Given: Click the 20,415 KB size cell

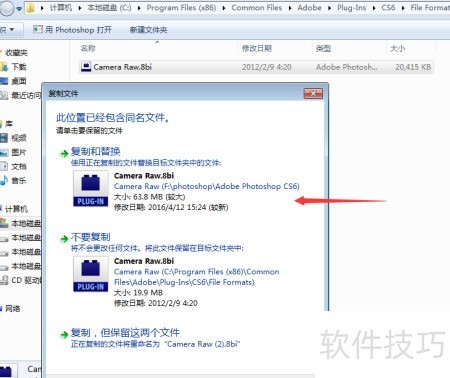Looking at the screenshot, I should tap(413, 67).
